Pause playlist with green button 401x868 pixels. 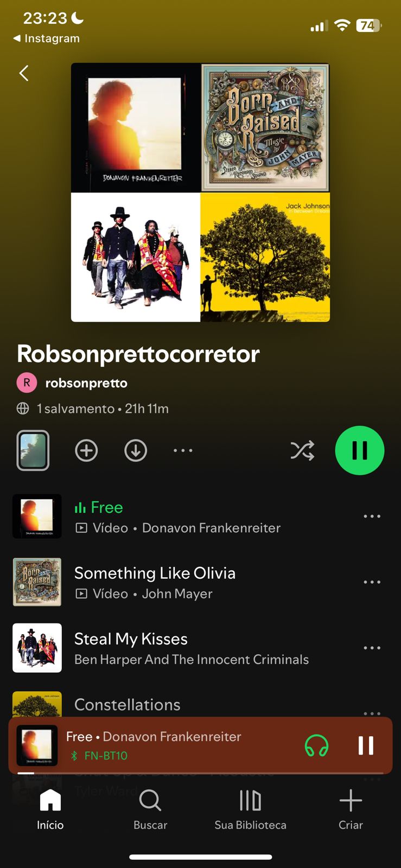point(359,450)
